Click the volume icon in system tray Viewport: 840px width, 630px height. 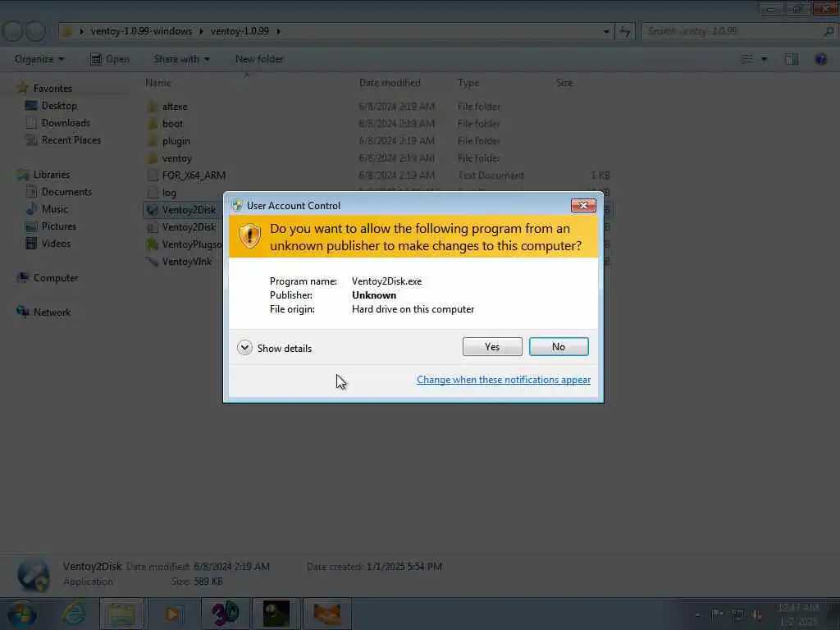[757, 614]
